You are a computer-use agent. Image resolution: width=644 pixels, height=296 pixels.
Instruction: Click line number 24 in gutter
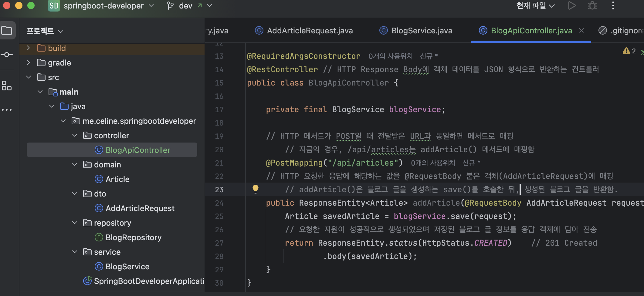click(x=219, y=203)
